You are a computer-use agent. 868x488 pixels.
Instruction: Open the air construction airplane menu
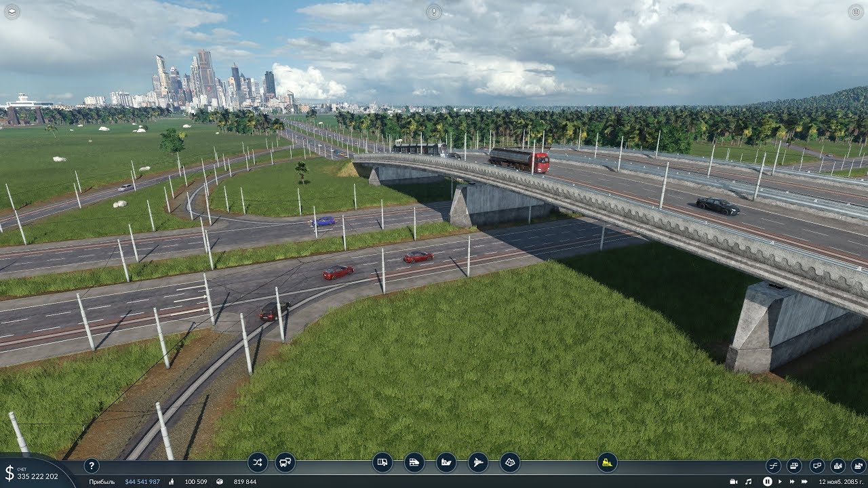pyautogui.click(x=478, y=462)
